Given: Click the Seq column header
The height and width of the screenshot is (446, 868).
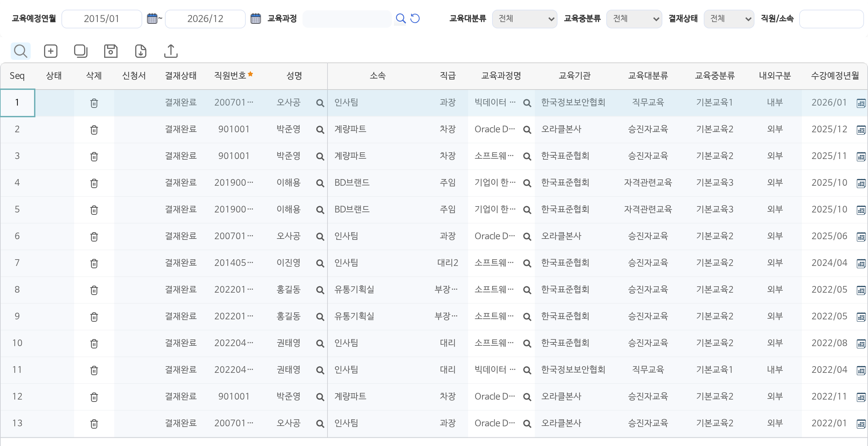Looking at the screenshot, I should [x=17, y=76].
